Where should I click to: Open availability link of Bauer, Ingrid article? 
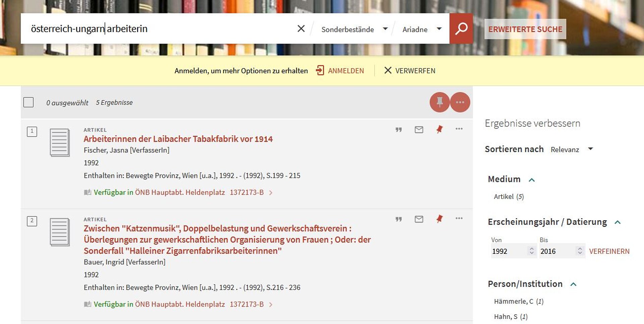(x=179, y=304)
